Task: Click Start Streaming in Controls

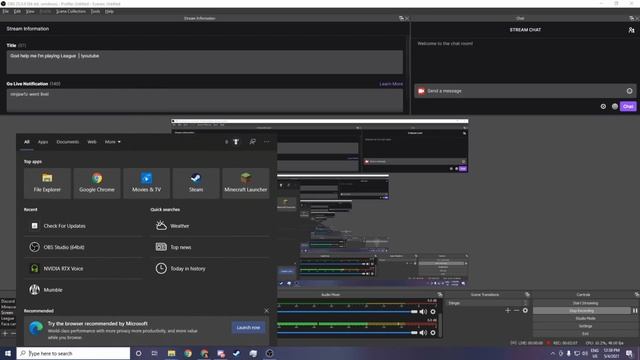Action: coord(585,303)
